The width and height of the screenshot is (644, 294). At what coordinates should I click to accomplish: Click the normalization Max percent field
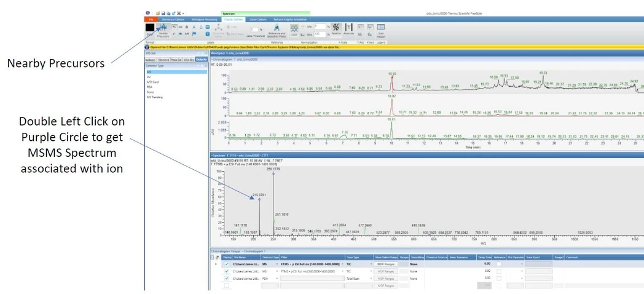point(320,34)
